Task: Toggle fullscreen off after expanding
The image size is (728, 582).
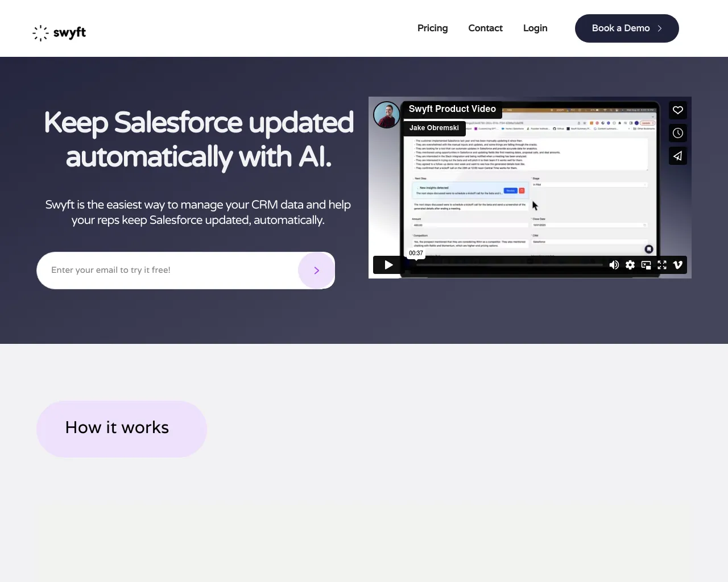Action: click(x=661, y=265)
